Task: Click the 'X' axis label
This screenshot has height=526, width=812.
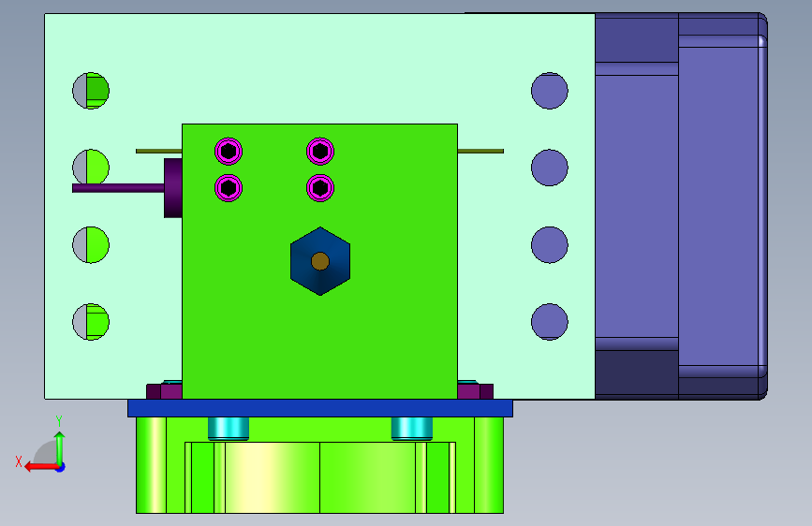Action: coord(19,461)
